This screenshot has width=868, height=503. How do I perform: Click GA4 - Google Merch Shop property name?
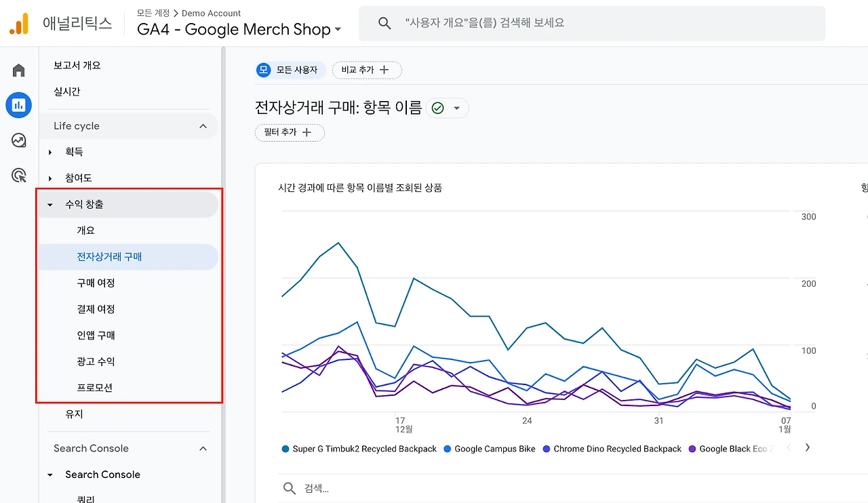coord(234,29)
